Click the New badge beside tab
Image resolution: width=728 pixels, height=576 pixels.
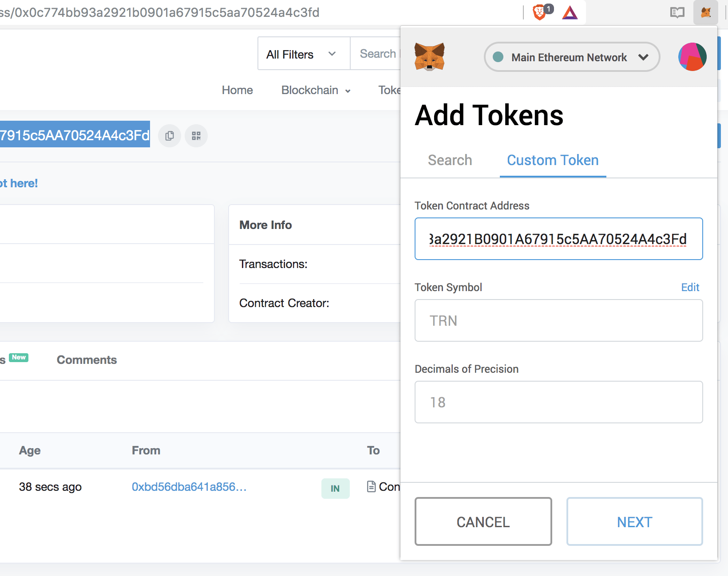19,357
